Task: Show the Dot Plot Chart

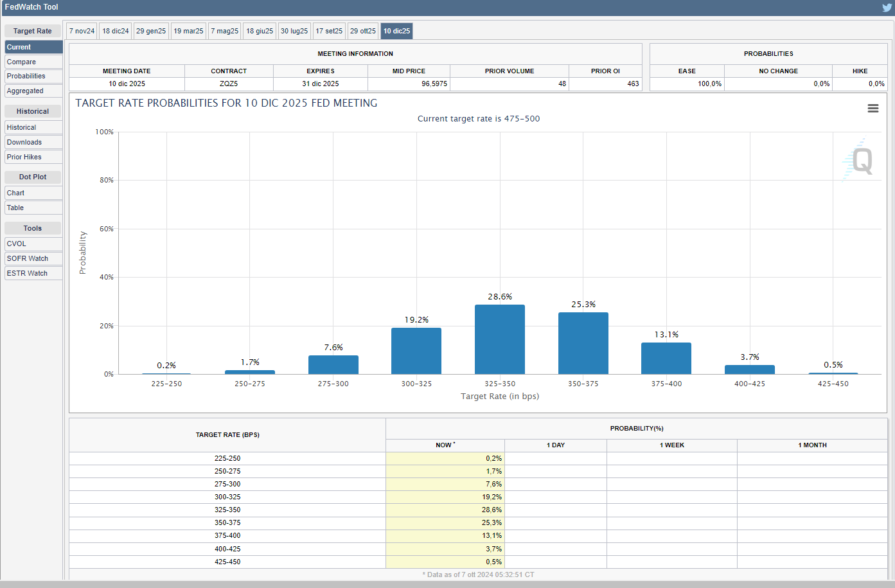Action: [x=33, y=193]
